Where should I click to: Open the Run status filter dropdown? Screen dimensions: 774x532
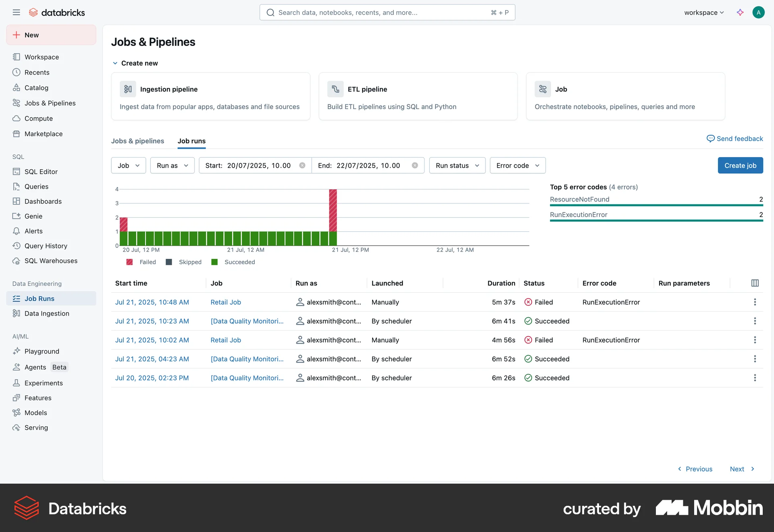[x=457, y=165]
